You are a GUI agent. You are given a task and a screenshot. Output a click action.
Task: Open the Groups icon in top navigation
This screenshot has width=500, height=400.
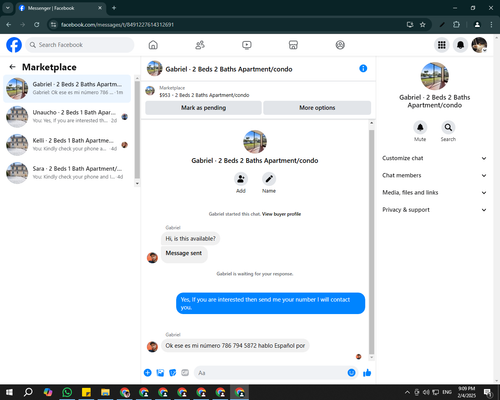340,45
